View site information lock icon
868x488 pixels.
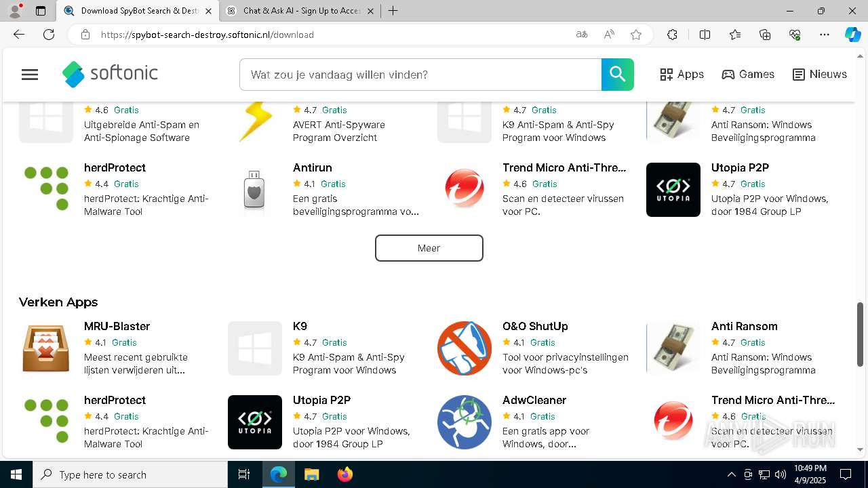tap(85, 35)
